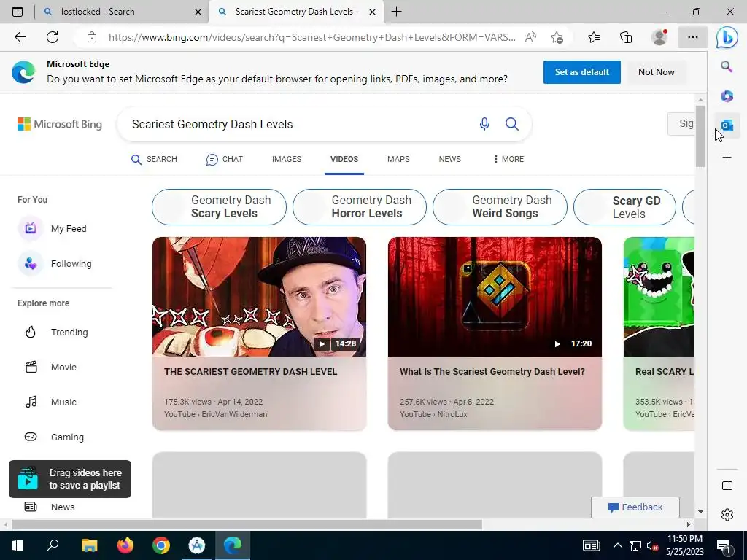
Task: Close the lostlocked - Search tab
Action: coord(198,12)
